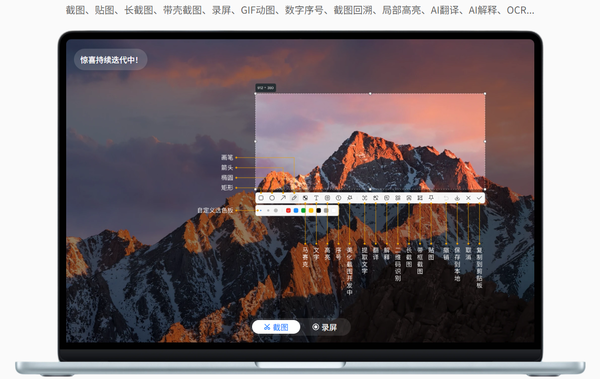Screen dimensions: 600x379
Task: Add a numbered sequence marker tool
Action: coord(338,198)
